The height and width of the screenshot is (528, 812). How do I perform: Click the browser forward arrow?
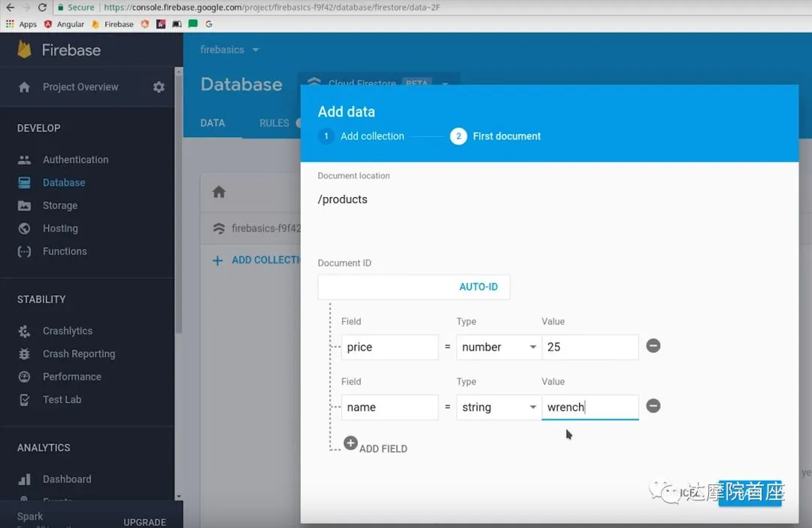point(26,8)
